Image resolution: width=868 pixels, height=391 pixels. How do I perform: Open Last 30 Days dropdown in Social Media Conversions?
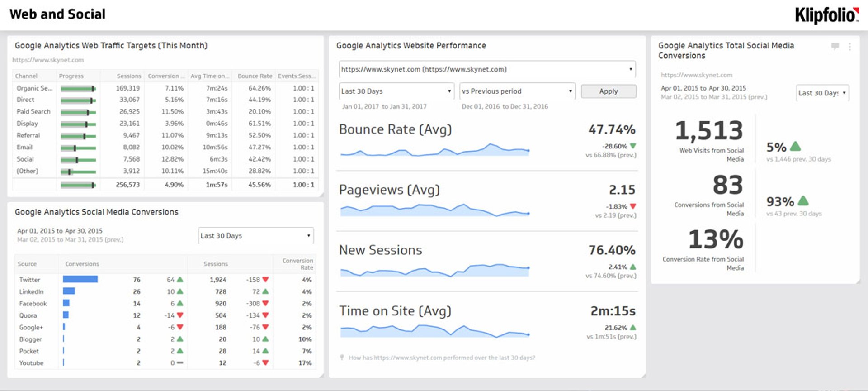click(x=255, y=236)
